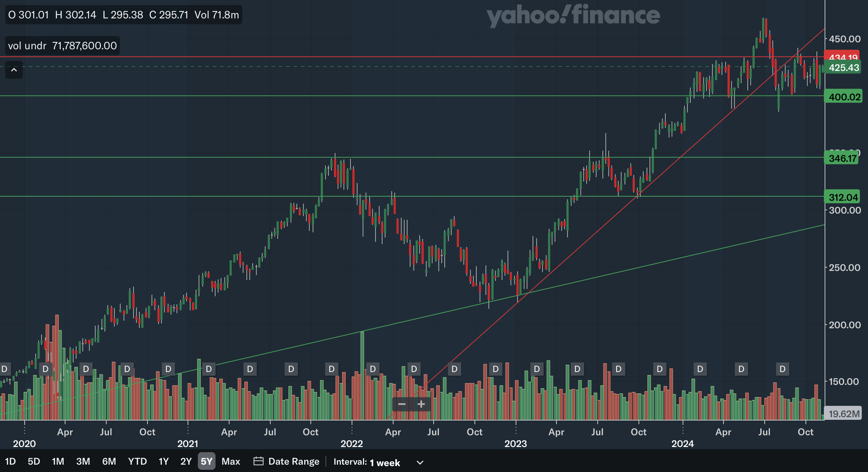This screenshot has height=472, width=868.
Task: Select the Max time range
Action: (231, 461)
